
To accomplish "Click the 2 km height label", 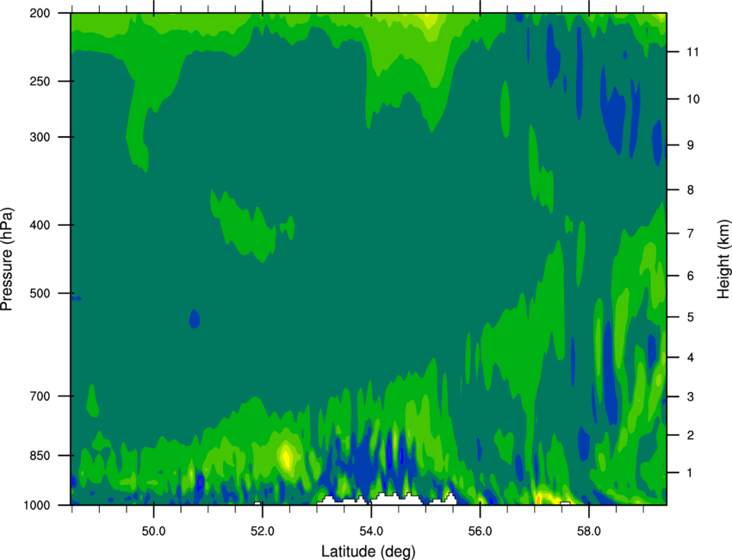I will pos(691,435).
